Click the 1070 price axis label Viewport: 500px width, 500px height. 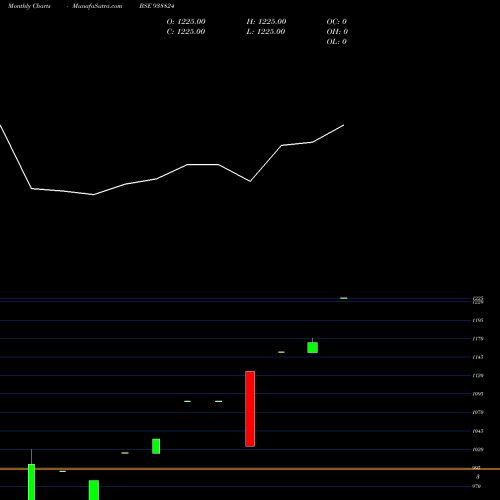coord(478,412)
